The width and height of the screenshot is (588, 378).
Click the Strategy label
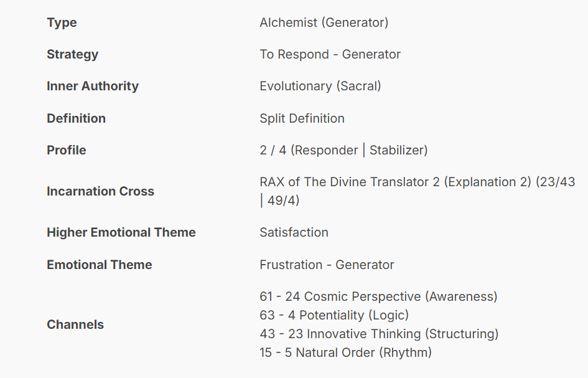[72, 54]
